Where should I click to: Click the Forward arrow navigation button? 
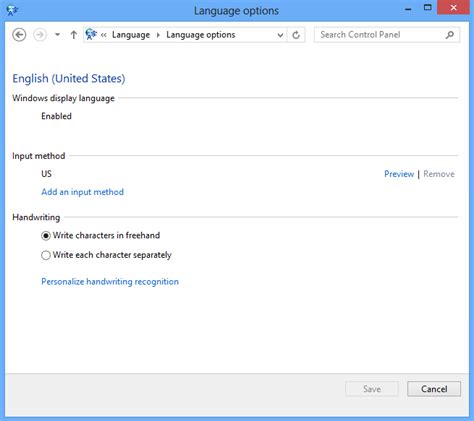[40, 35]
